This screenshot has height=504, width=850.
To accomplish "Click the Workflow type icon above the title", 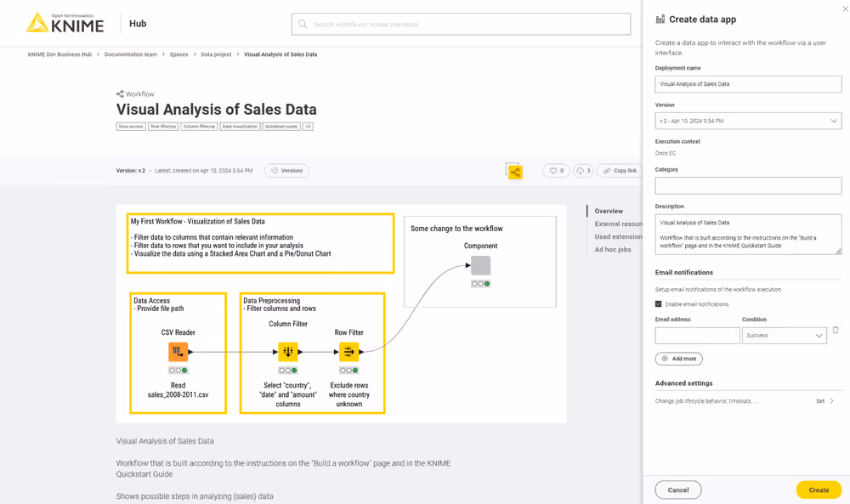I will point(118,93).
